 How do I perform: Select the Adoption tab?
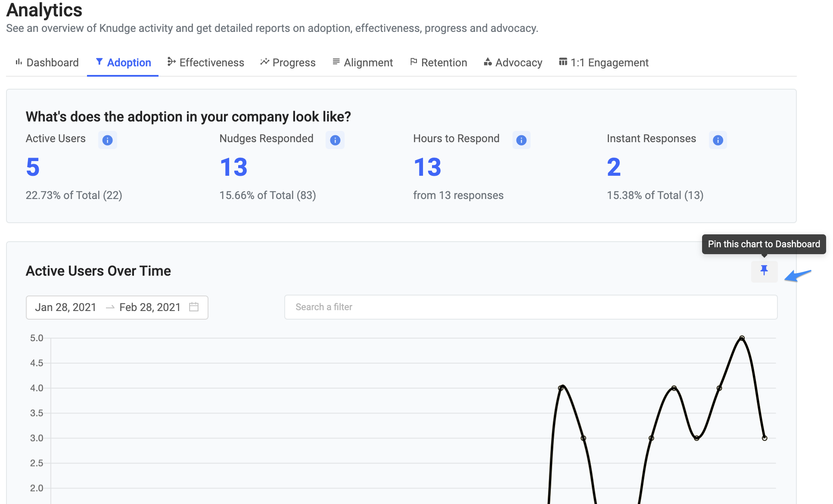[123, 63]
